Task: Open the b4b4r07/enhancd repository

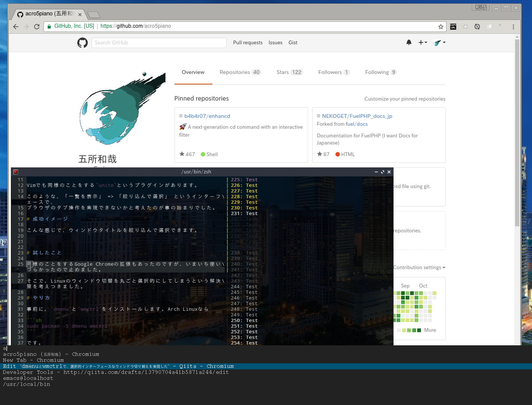Action: pyautogui.click(x=207, y=116)
